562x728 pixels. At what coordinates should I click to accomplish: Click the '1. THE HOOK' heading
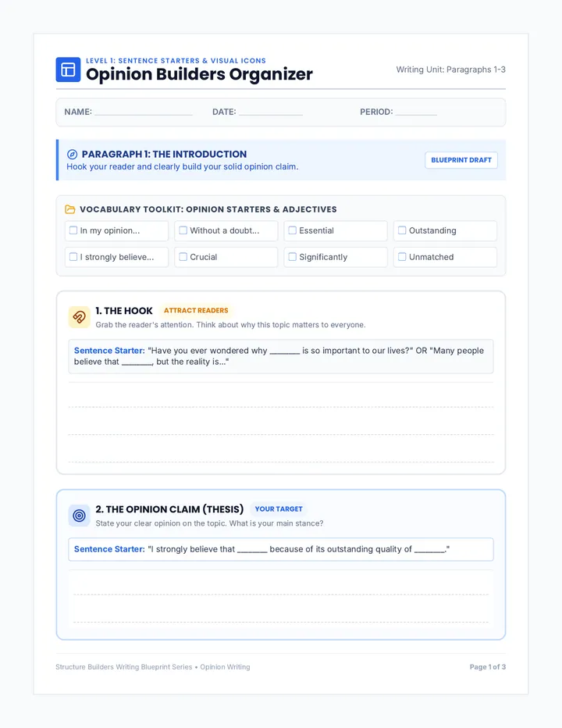(124, 311)
